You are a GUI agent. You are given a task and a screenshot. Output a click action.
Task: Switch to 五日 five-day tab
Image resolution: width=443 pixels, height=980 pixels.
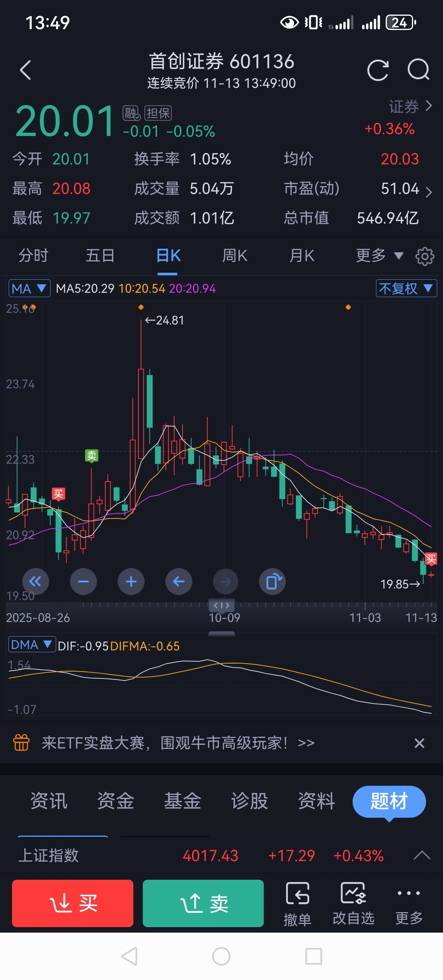pyautogui.click(x=100, y=255)
